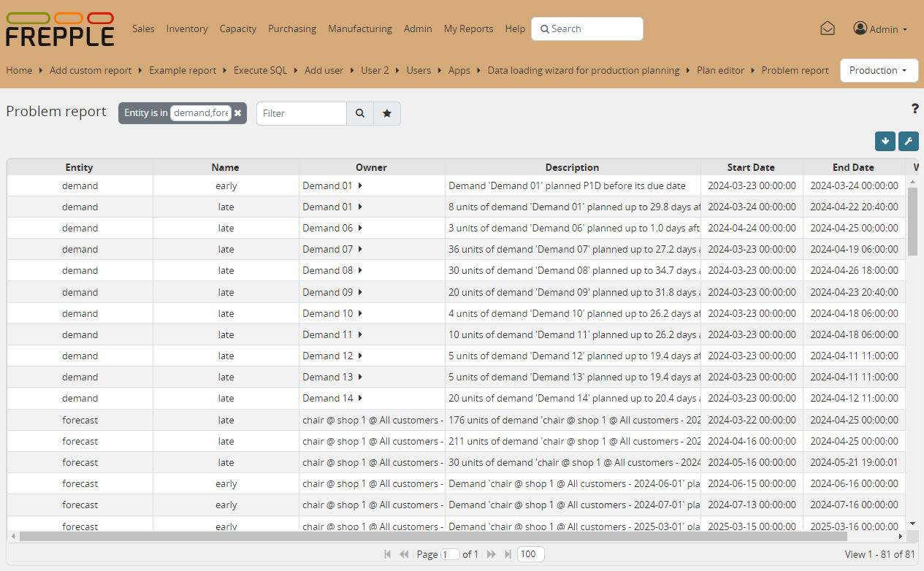This screenshot has height=571, width=924.
Task: Open the Production scenario dropdown
Action: (x=879, y=70)
